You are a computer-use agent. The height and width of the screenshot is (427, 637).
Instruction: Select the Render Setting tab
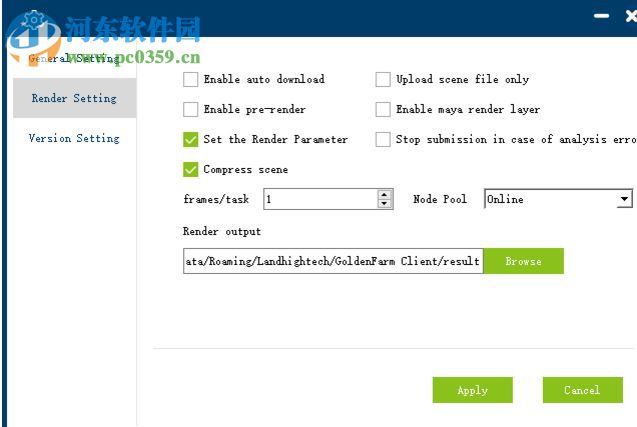coord(74,98)
